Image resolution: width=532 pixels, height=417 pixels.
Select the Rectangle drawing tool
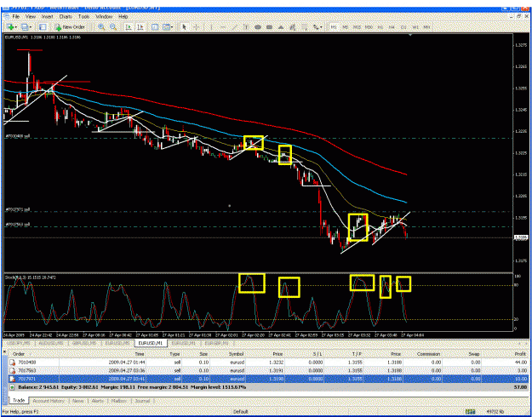pos(269,26)
